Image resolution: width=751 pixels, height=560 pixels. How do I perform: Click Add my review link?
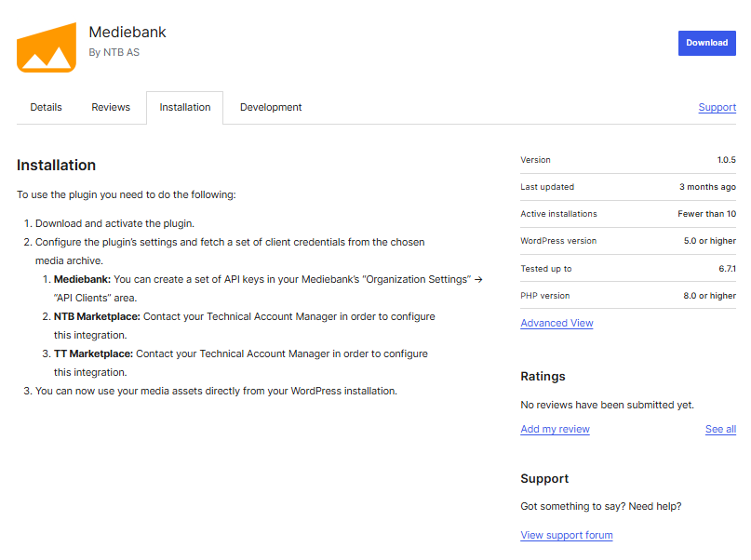tap(556, 429)
